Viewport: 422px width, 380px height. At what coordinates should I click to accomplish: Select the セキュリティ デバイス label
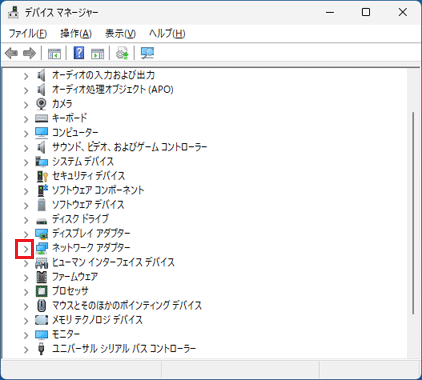(88, 176)
